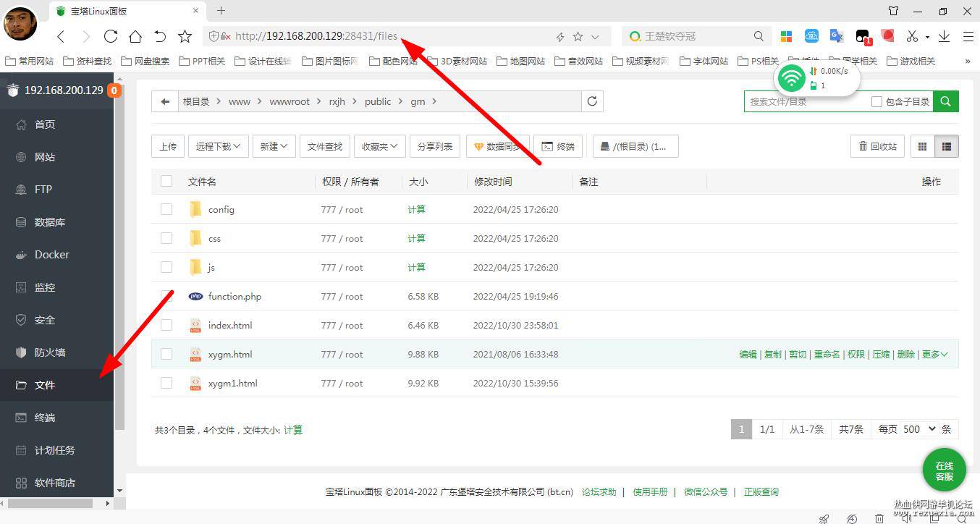Check the css folder checkbox
The image size is (980, 524).
click(x=166, y=238)
